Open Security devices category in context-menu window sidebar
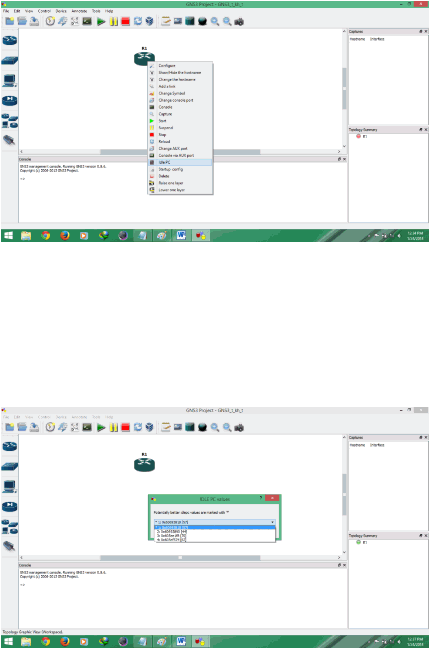This screenshot has width=429, height=649. (x=10, y=100)
